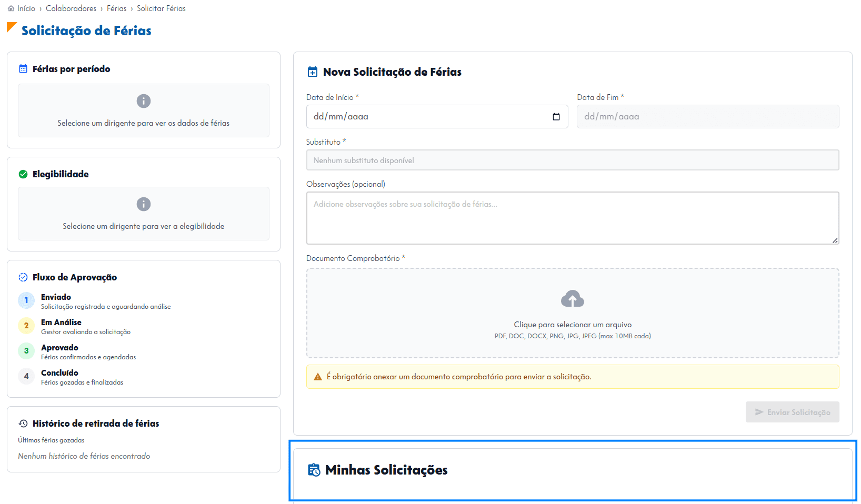
Task: Go to Início in the breadcrumb
Action: tap(26, 8)
